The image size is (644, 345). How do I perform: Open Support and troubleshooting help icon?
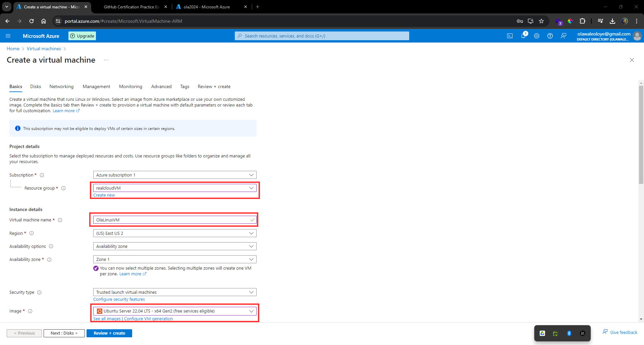[550, 36]
